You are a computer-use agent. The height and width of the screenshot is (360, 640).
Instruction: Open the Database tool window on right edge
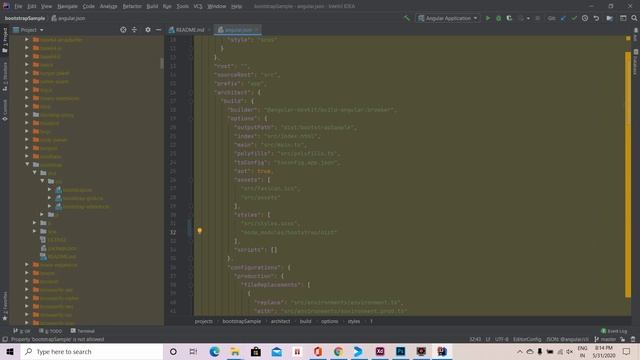point(636,62)
